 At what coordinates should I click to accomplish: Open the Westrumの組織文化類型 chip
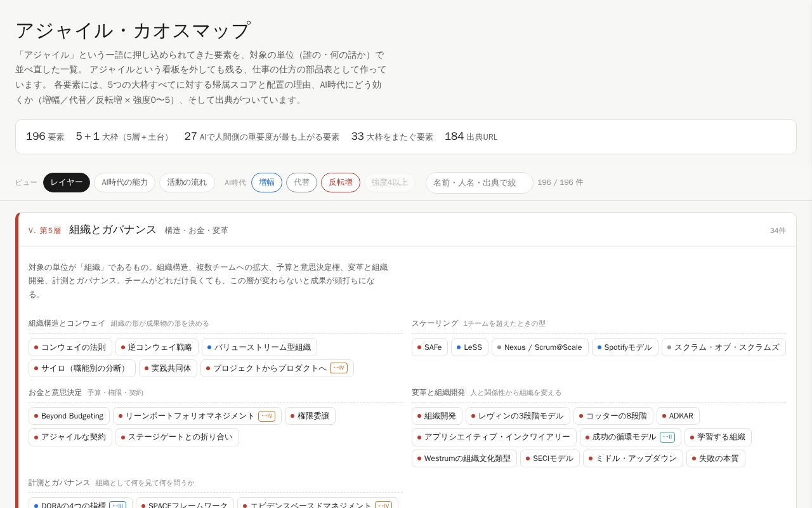(464, 458)
